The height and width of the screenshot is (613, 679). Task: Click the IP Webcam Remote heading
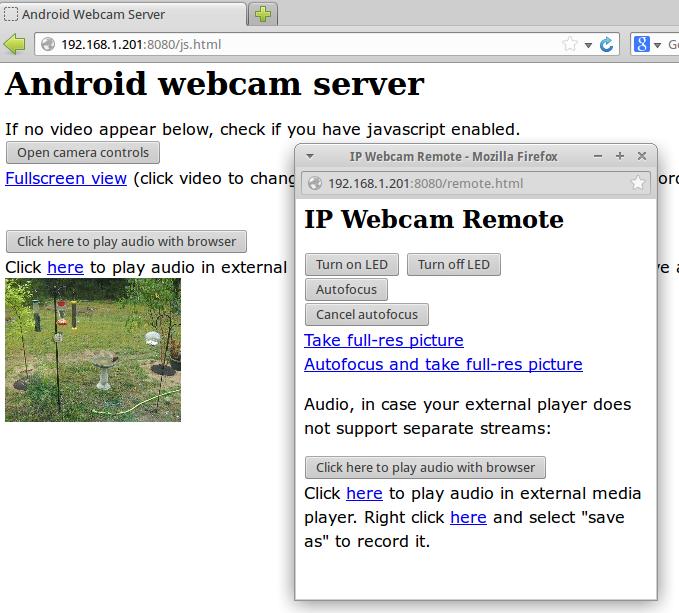click(434, 219)
